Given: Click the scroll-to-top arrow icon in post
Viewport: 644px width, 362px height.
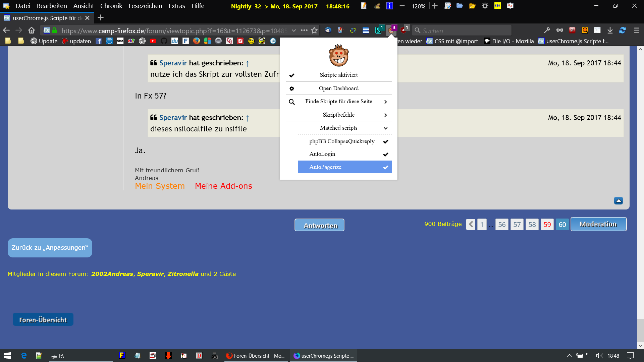Looking at the screenshot, I should tap(618, 200).
